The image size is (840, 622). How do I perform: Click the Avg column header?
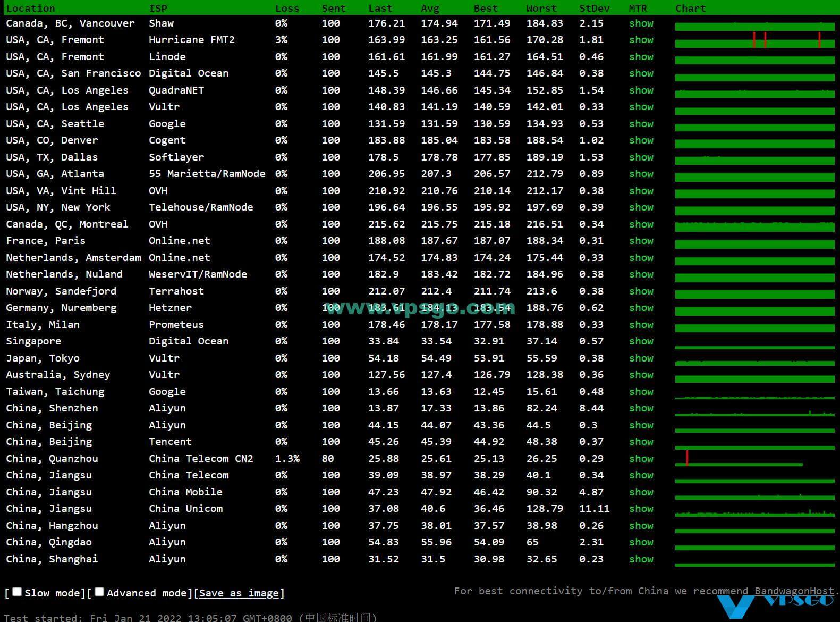430,9
